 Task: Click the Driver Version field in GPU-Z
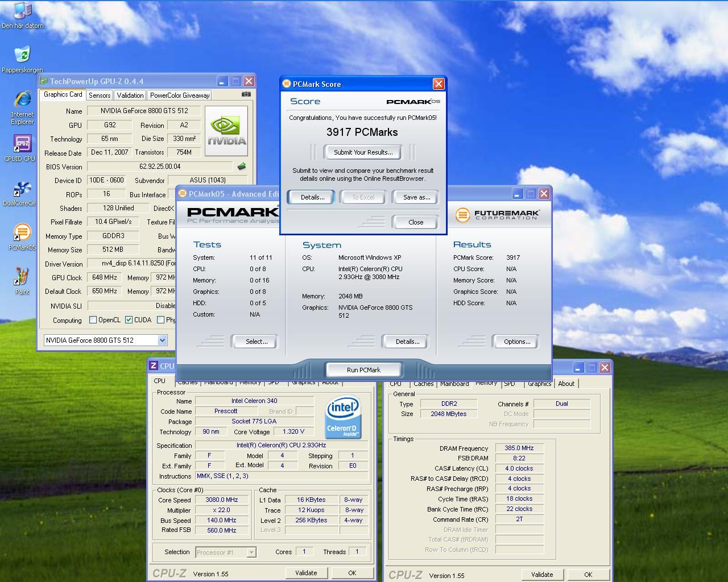(x=131, y=264)
